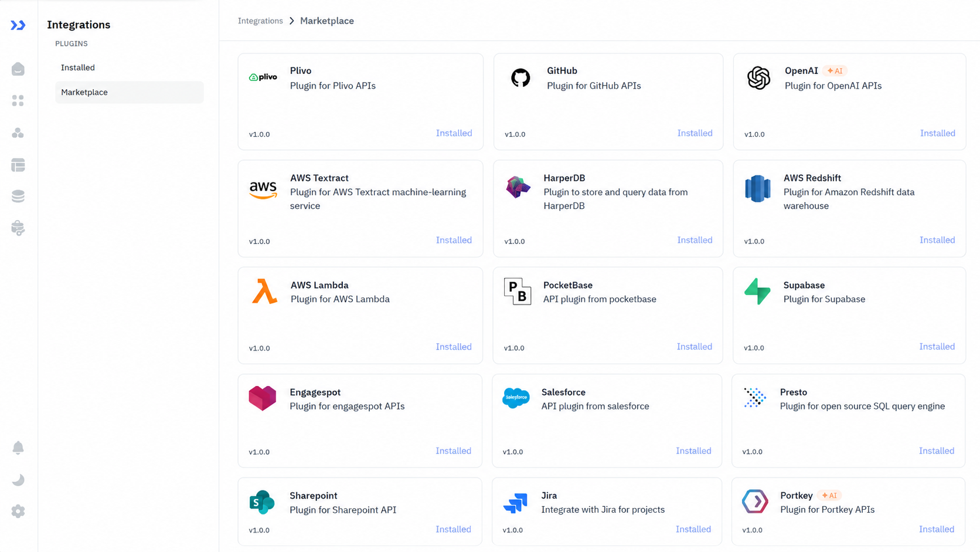Open the tables sidebar icon

pos(18,165)
